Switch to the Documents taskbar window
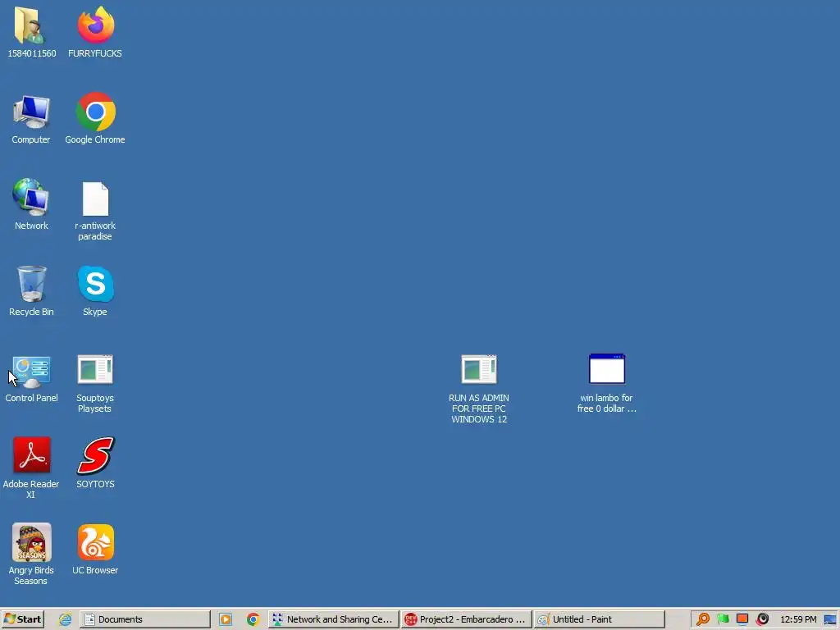This screenshot has height=630, width=840. (145, 619)
